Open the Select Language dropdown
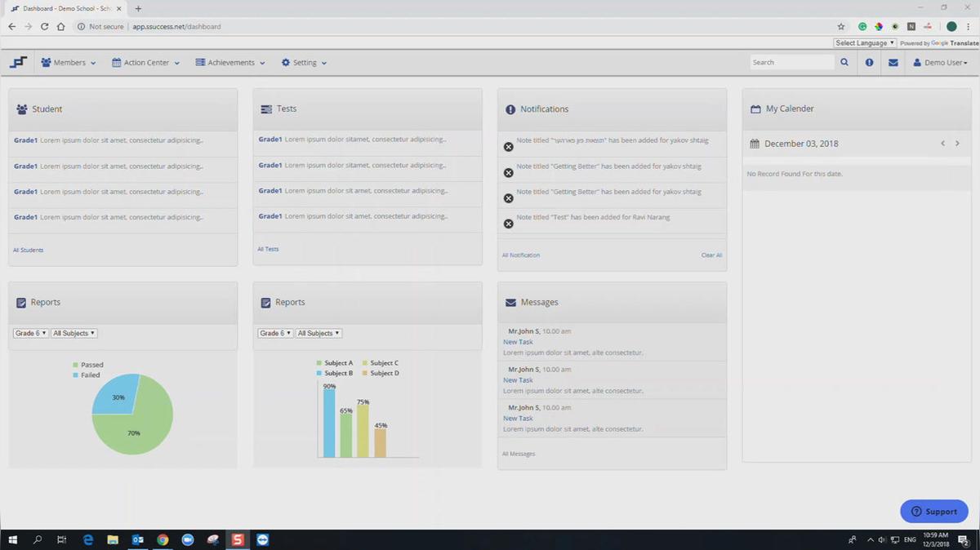The width and height of the screenshot is (980, 550). 865,43
